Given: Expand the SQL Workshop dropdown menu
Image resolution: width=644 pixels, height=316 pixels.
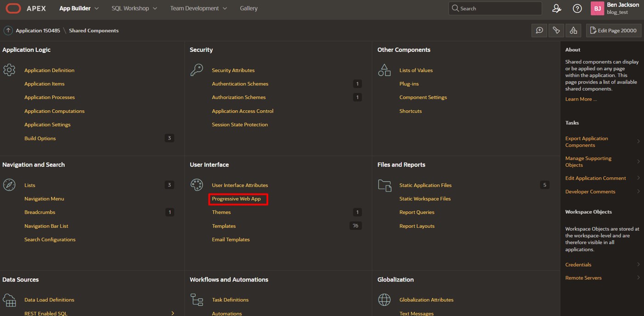Looking at the screenshot, I should tap(134, 8).
